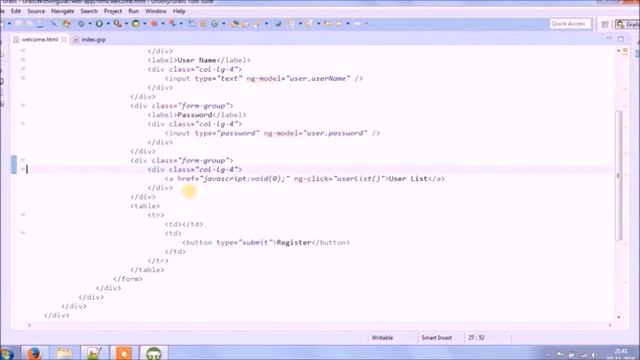Click the Debug bug icon in toolbar
This screenshot has height=360, width=640.
pos(81,24)
